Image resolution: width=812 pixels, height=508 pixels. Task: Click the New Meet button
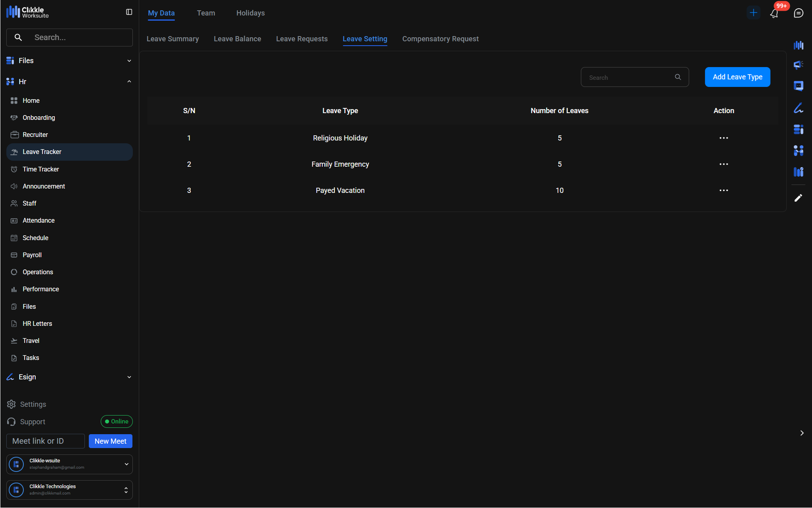click(x=110, y=441)
